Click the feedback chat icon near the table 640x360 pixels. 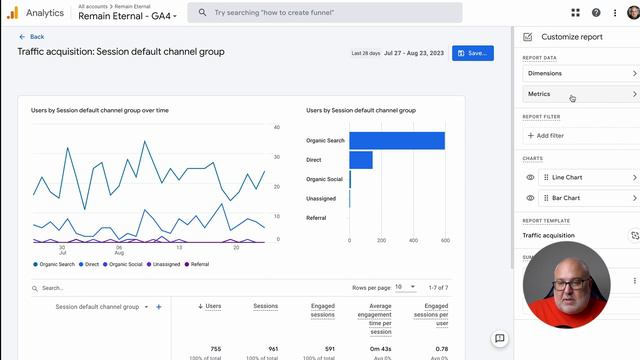[x=500, y=338]
